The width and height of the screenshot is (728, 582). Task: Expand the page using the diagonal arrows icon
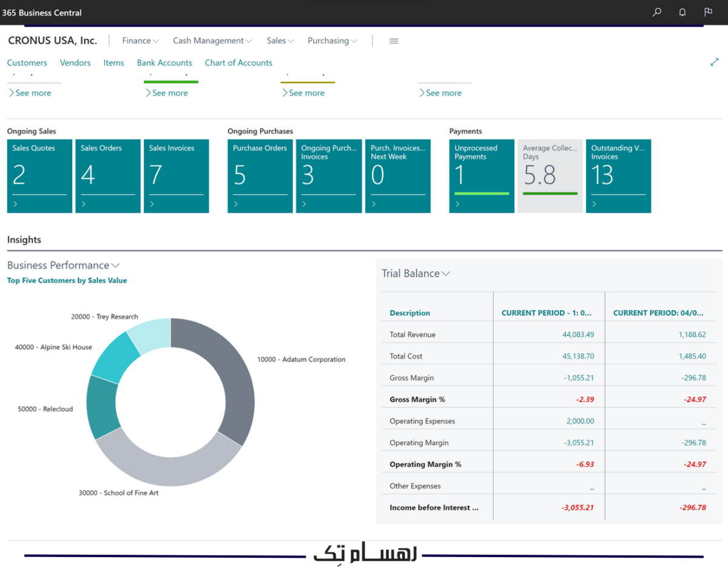715,61
